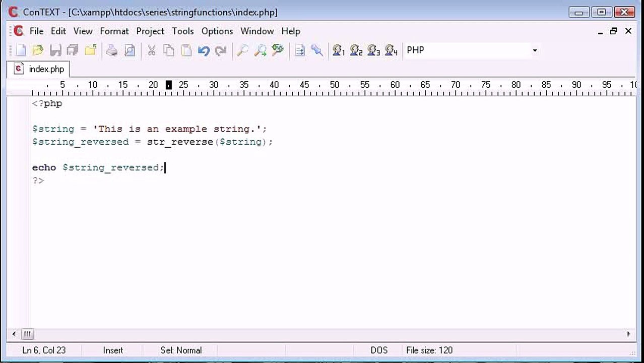
Task: Click the horizontal scrollbar thumb
Action: tap(27, 334)
